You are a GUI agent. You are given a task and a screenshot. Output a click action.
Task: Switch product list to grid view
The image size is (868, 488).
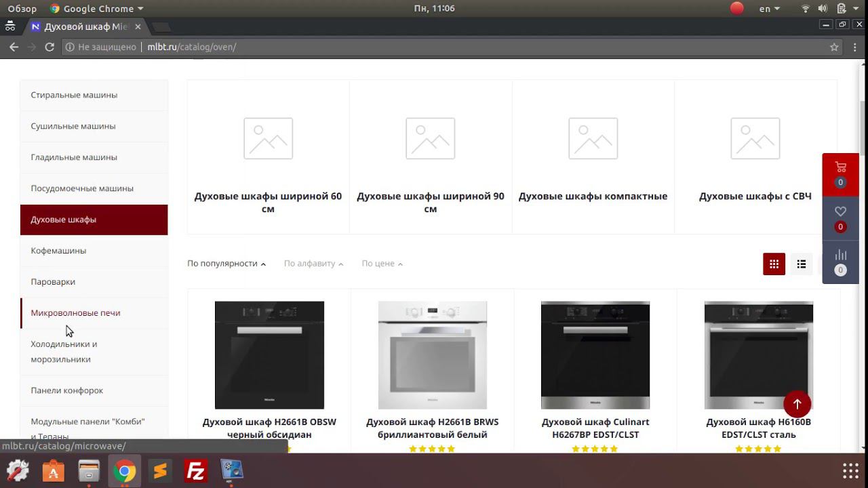(x=774, y=264)
